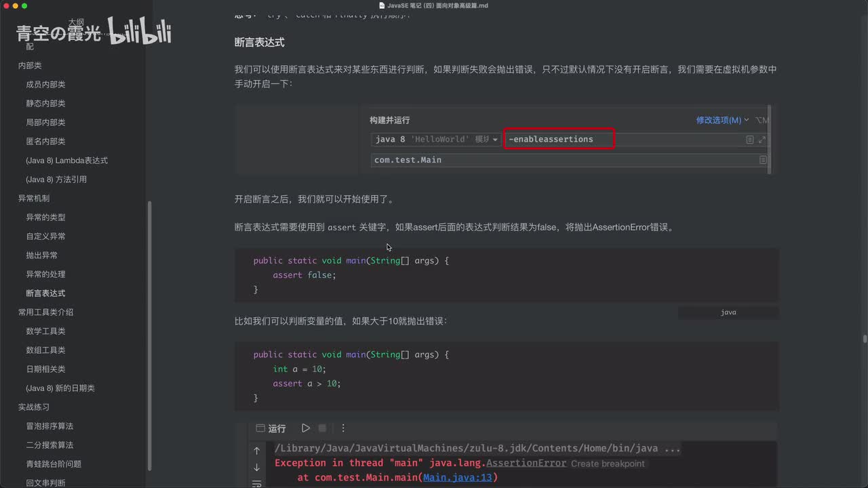Open 数学工具类 outline entry

[x=45, y=331]
